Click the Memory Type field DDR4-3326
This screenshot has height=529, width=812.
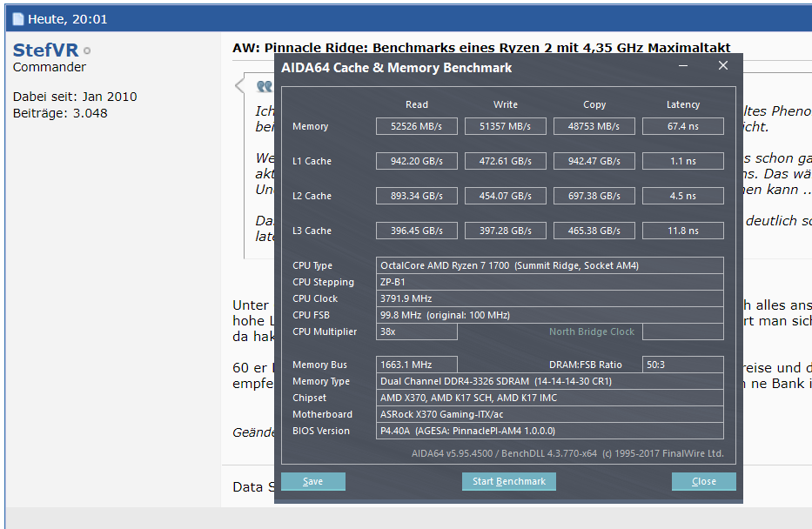(549, 381)
